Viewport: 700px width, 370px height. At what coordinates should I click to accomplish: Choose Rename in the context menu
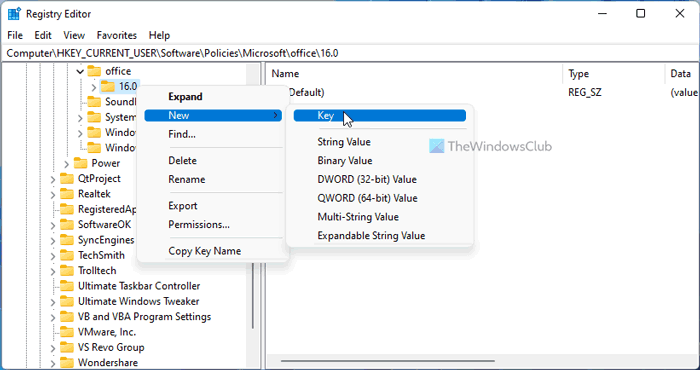click(x=213, y=179)
